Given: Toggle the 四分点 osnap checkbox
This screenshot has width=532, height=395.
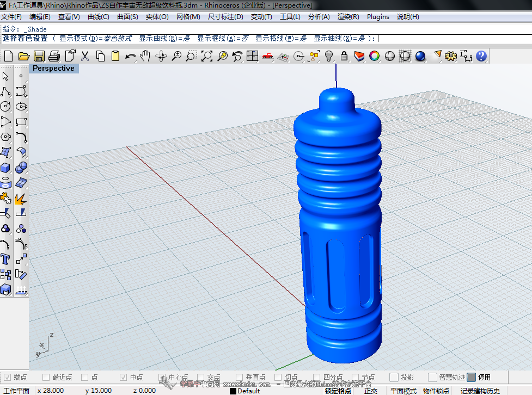Looking at the screenshot, I should [316, 377].
